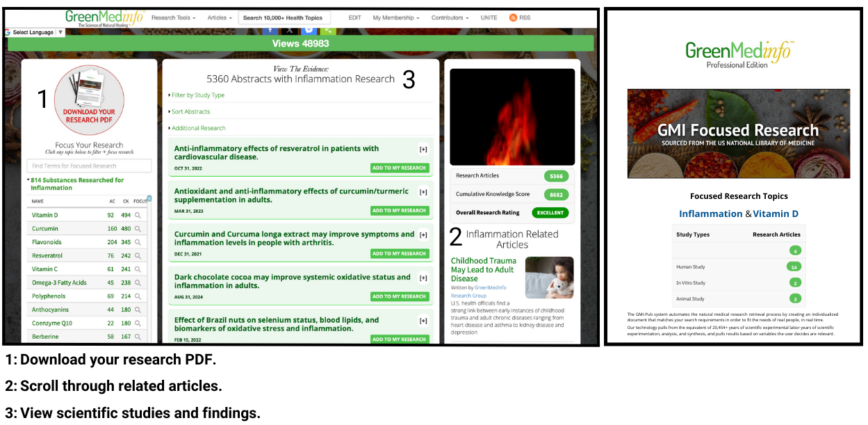
Task: Share the page on Facebook
Action: click(x=271, y=31)
